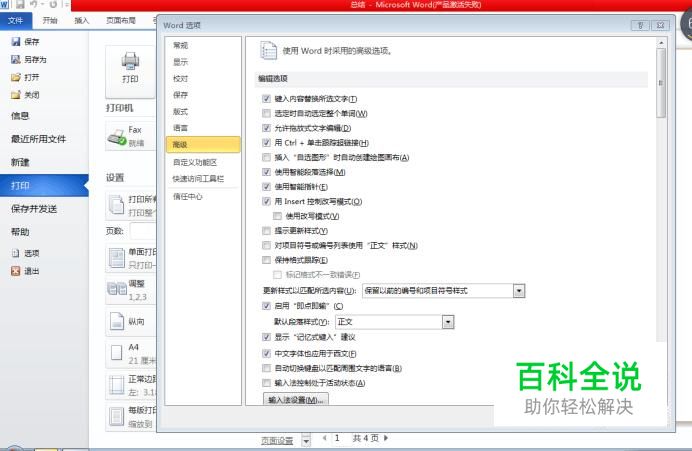Click the 纵向 portrait orientation icon
The height and width of the screenshot is (451, 692).
[117, 321]
